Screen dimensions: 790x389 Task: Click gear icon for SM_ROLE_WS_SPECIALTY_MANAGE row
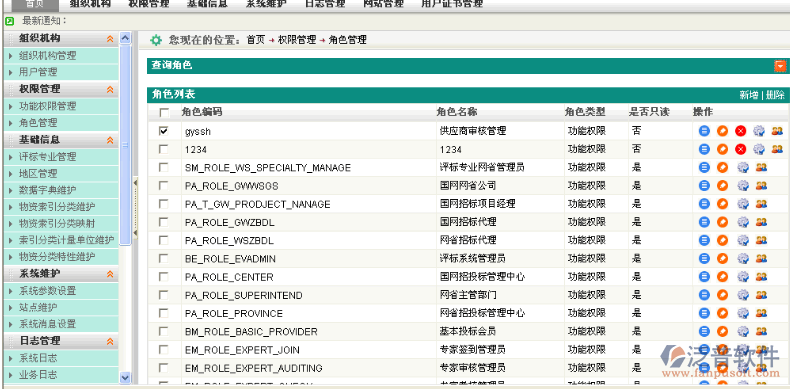coord(743,167)
